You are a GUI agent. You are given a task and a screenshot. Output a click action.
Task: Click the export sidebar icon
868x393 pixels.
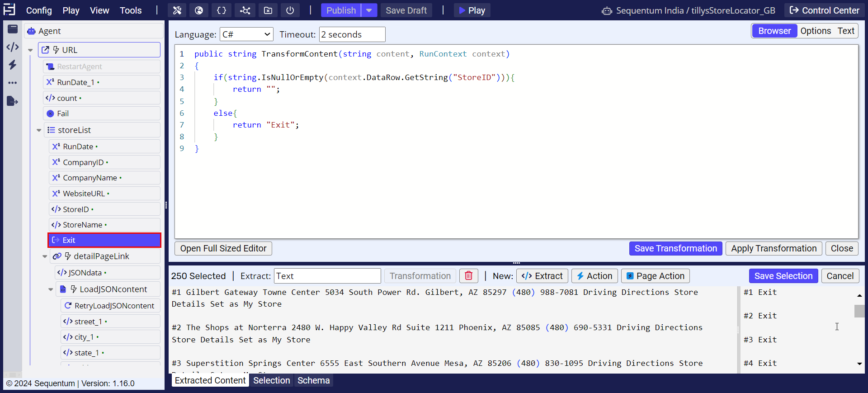[13, 101]
